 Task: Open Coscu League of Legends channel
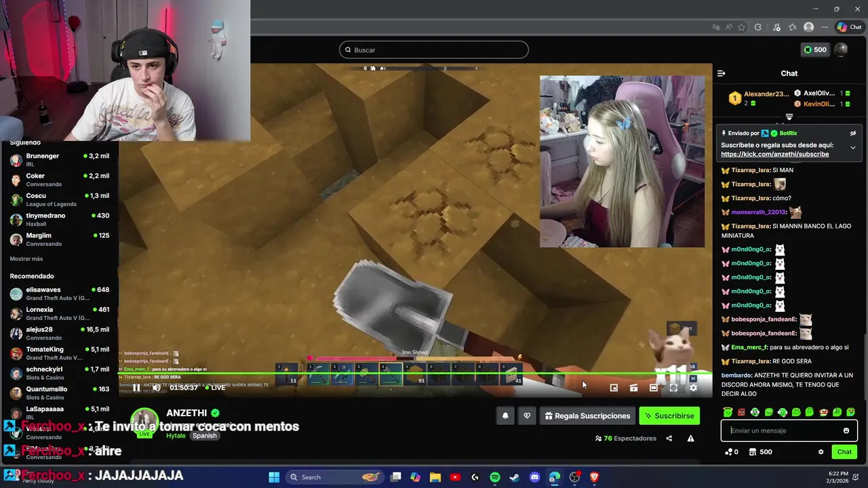(x=60, y=200)
